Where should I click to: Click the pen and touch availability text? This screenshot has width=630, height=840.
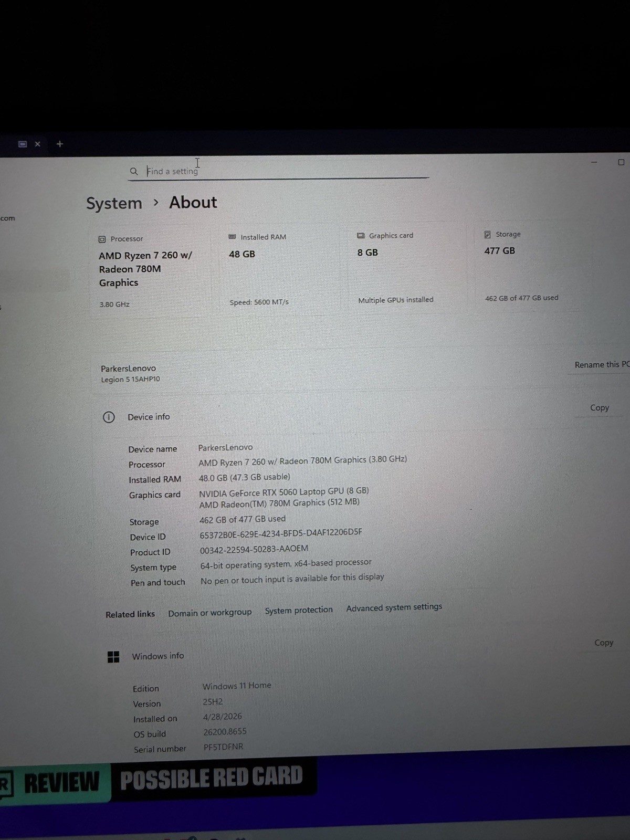(292, 579)
